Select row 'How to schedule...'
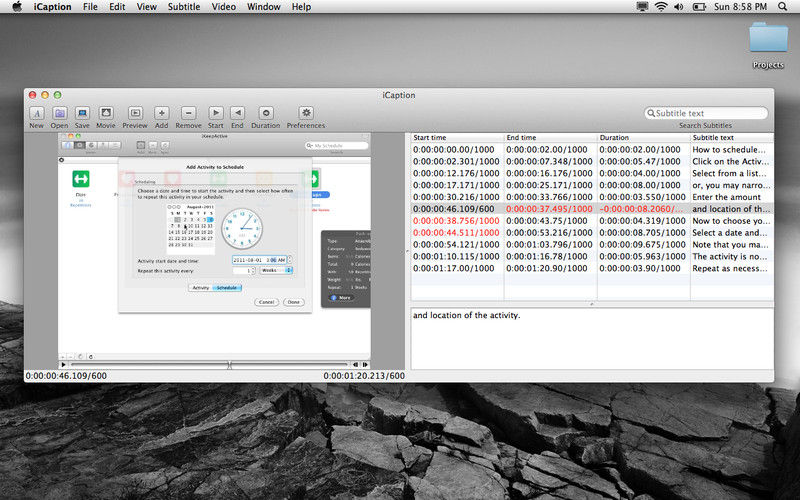 click(x=592, y=149)
